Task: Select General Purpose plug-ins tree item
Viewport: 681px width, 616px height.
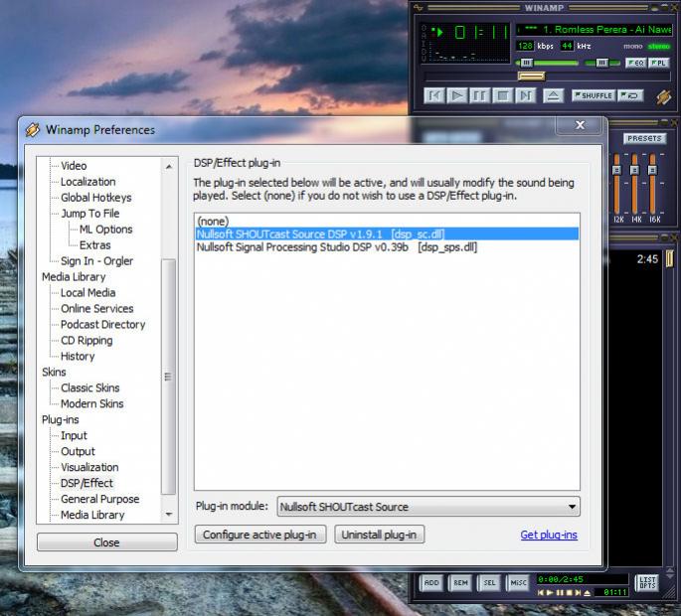Action: pos(99,499)
